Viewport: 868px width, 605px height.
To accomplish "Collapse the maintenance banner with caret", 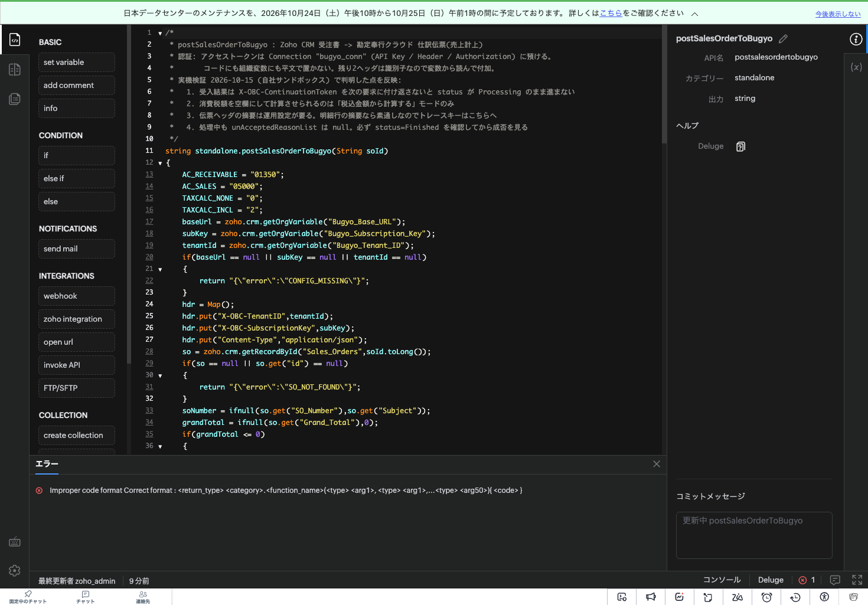I will tap(695, 14).
